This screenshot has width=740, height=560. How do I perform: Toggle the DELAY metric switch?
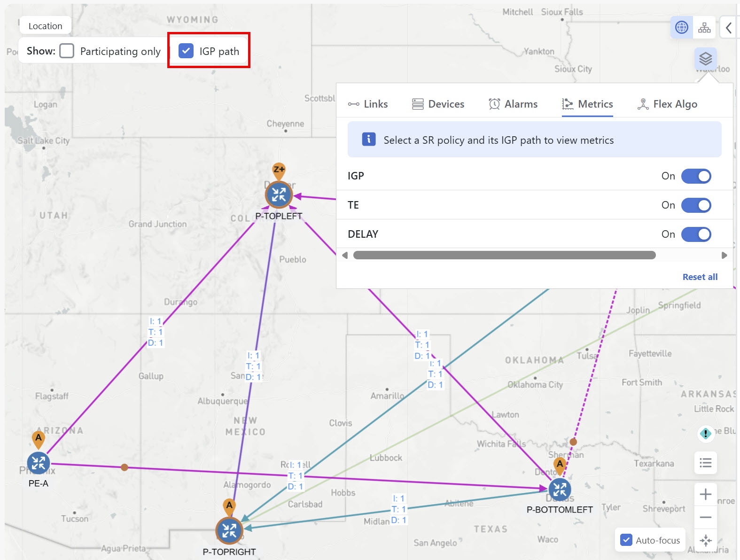pyautogui.click(x=696, y=234)
